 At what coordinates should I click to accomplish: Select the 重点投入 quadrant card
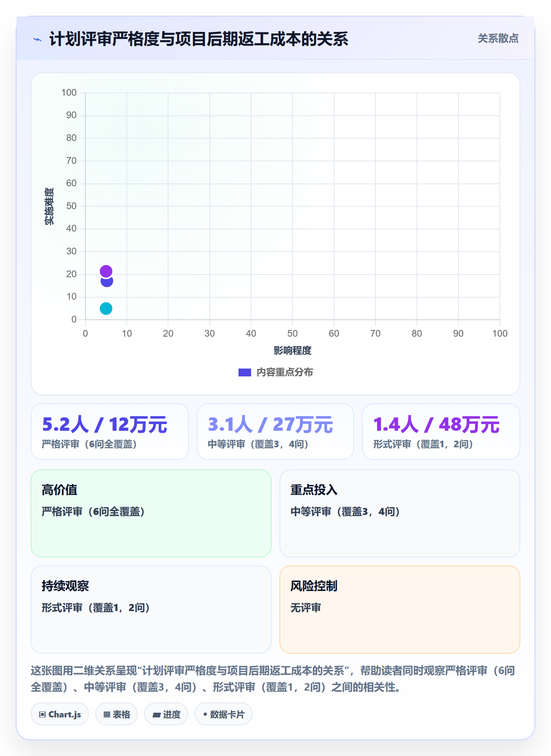(400, 513)
